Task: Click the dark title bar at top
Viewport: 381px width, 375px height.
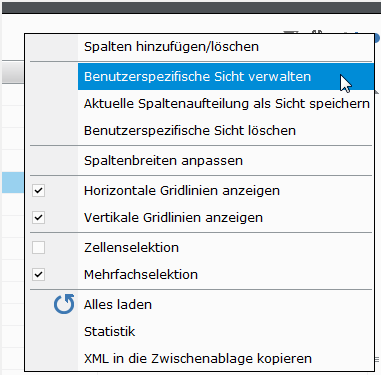Action: (191, 7)
